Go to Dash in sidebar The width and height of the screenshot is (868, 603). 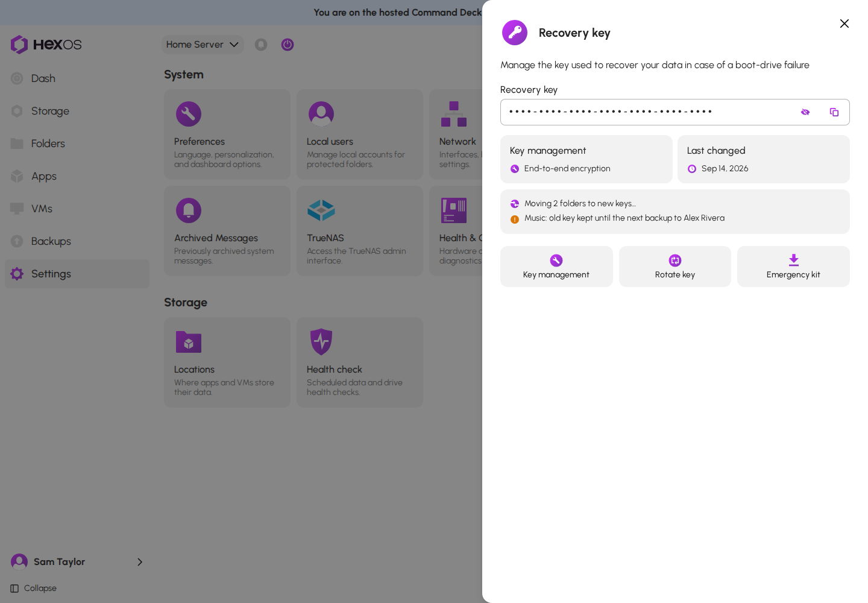click(x=77, y=78)
